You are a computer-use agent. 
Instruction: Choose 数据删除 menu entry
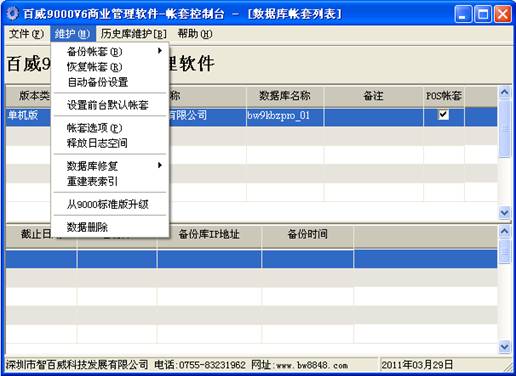(110, 227)
